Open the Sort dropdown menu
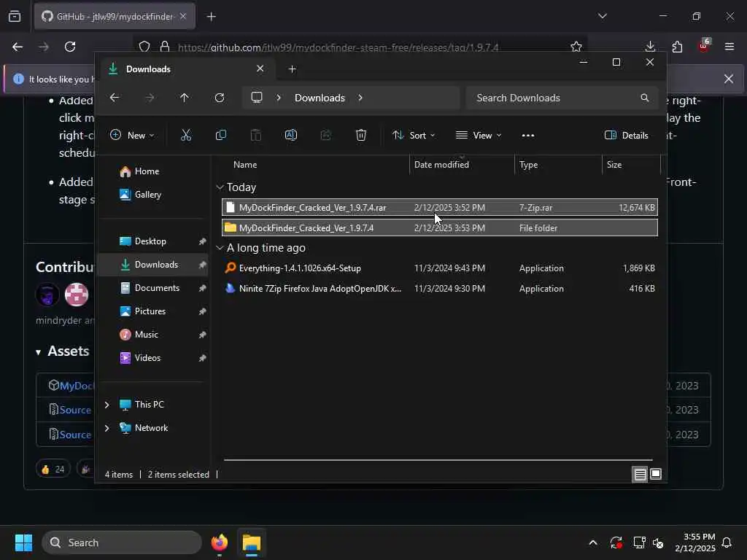Viewport: 747px width, 560px height. [x=414, y=135]
